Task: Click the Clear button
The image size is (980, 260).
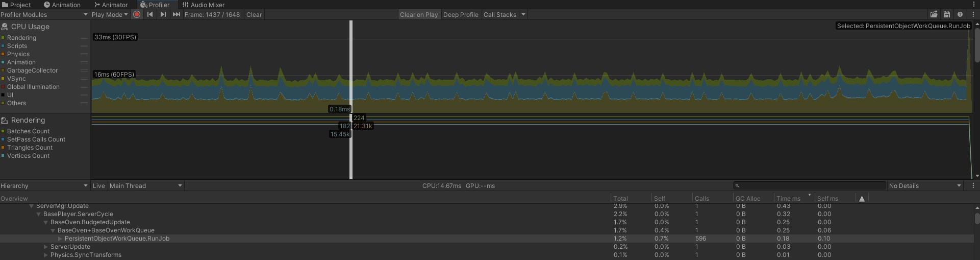Action: pos(254,15)
